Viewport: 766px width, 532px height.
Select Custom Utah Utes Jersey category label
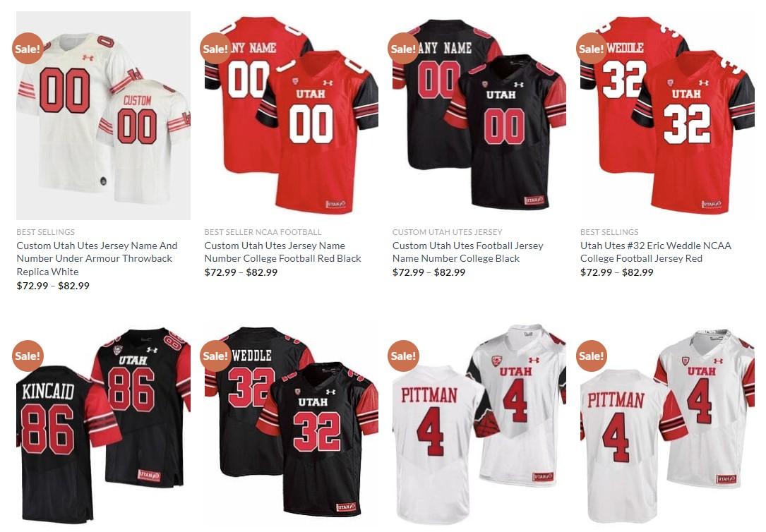(447, 232)
